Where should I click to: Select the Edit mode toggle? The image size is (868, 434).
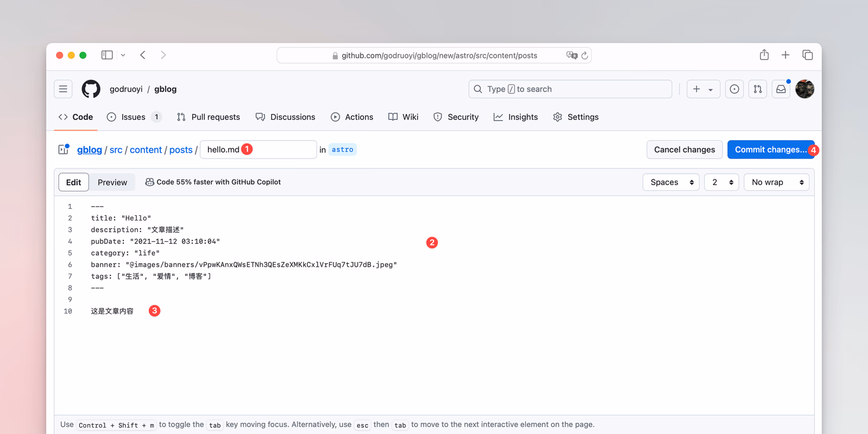[73, 182]
